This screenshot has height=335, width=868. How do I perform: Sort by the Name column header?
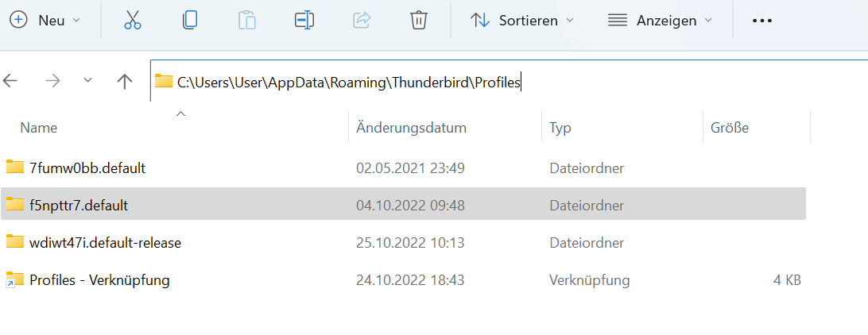[x=39, y=127]
